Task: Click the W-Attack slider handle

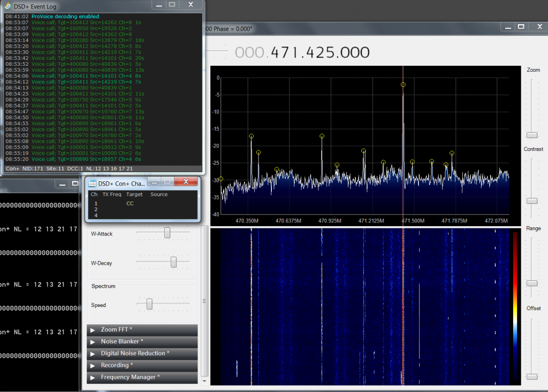Action: click(x=167, y=233)
